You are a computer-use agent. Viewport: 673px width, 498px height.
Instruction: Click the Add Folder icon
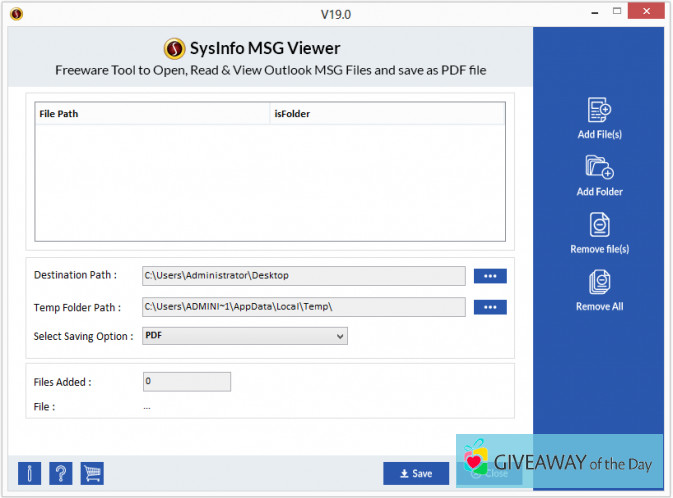[599, 167]
